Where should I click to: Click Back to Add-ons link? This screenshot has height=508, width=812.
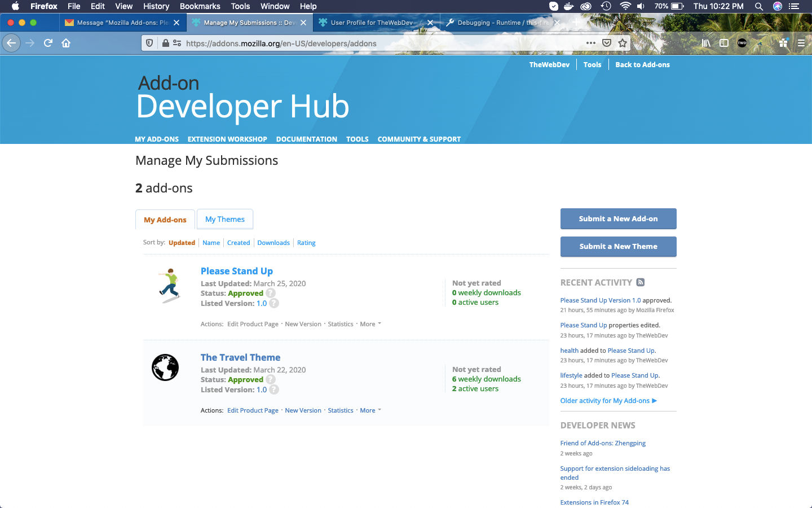tap(642, 65)
